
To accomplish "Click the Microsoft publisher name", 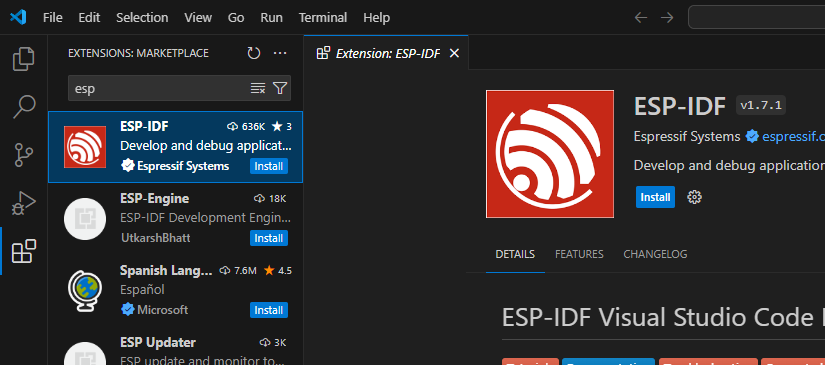I will pyautogui.click(x=162, y=310).
